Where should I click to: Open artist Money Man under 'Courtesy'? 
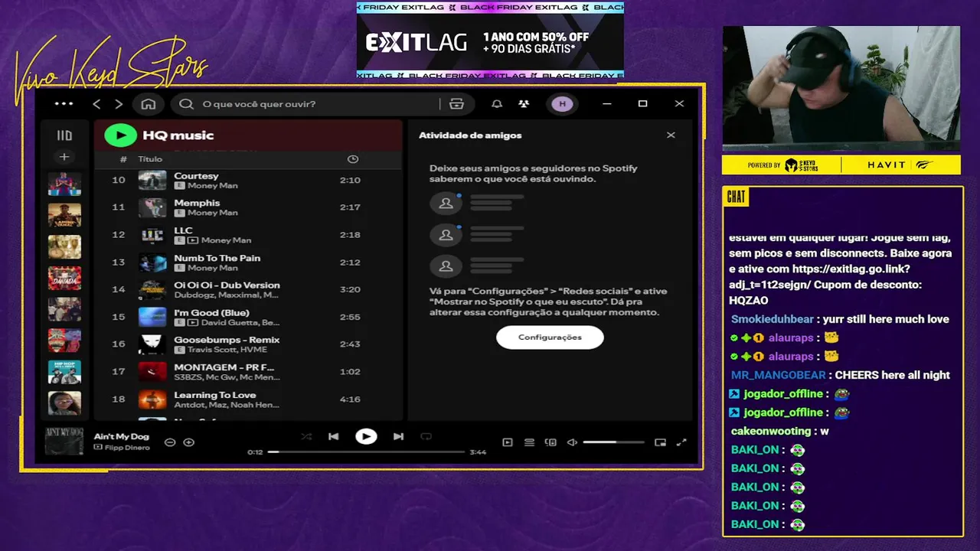[212, 186]
